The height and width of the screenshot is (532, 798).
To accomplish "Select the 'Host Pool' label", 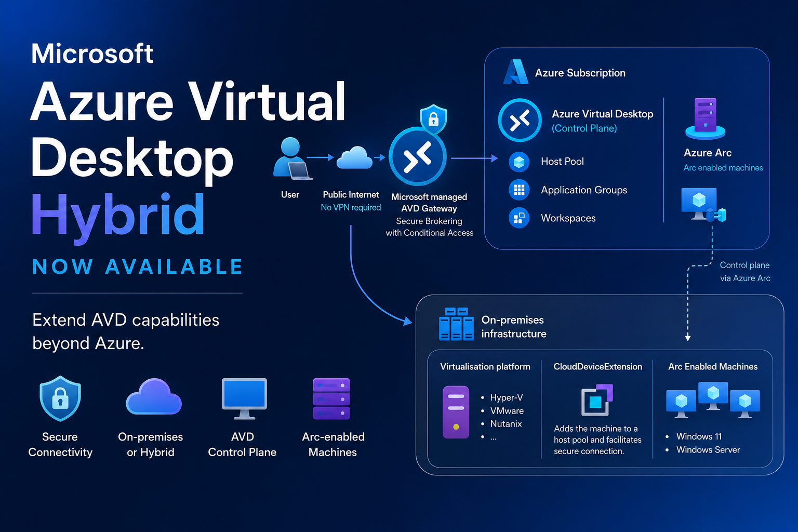I will [x=563, y=162].
